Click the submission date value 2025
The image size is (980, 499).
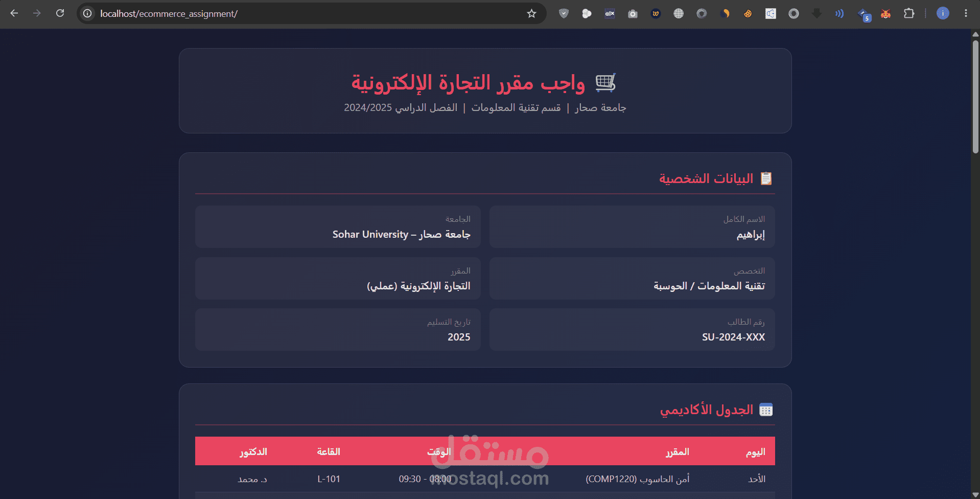click(x=459, y=337)
